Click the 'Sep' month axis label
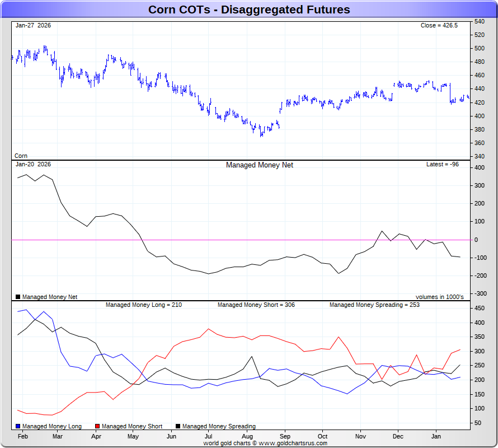Image resolution: width=498 pixels, height=448 pixels. [x=285, y=437]
